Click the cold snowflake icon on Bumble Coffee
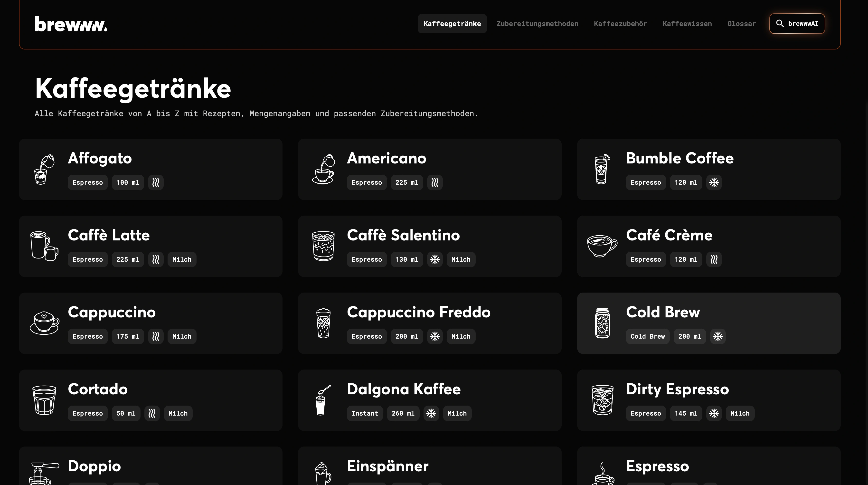The width and height of the screenshot is (868, 485). tap(714, 182)
